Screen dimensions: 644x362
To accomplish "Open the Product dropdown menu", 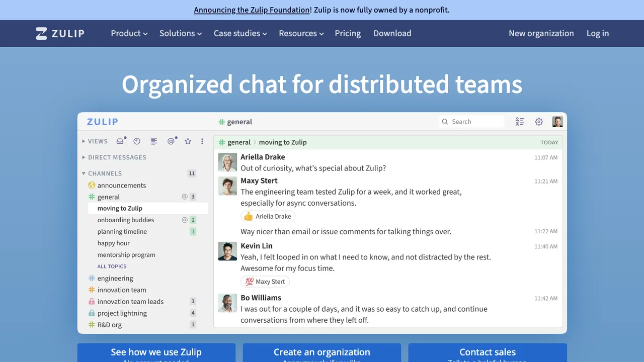I will (129, 33).
